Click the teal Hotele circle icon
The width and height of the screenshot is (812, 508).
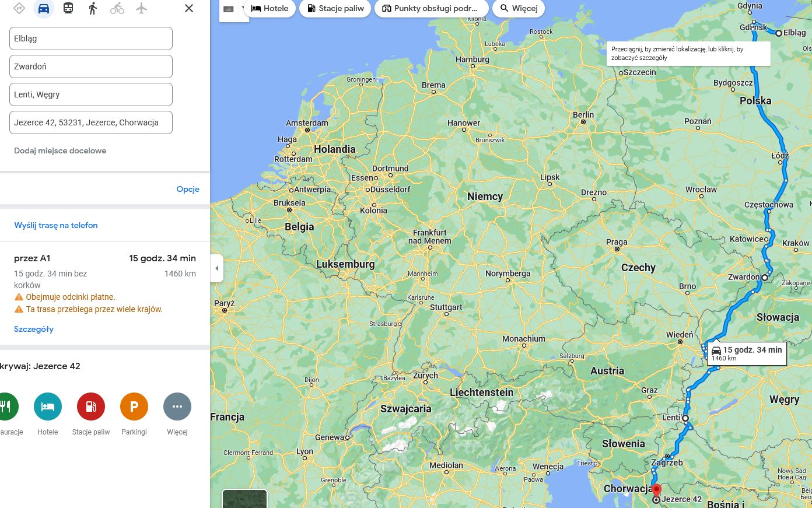pyautogui.click(x=48, y=407)
